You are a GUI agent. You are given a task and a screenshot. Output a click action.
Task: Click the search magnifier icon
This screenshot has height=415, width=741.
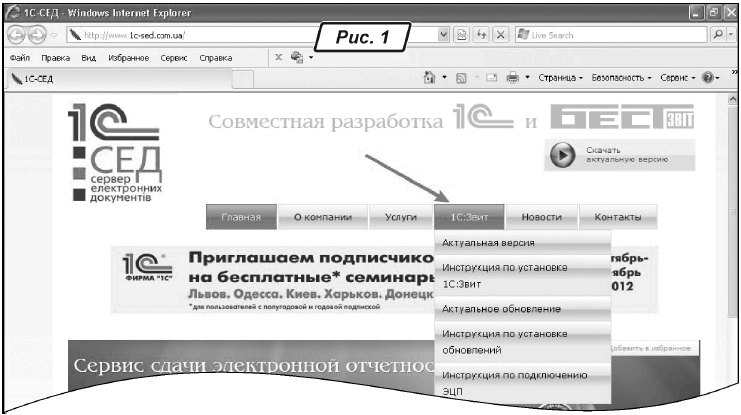coord(718,35)
